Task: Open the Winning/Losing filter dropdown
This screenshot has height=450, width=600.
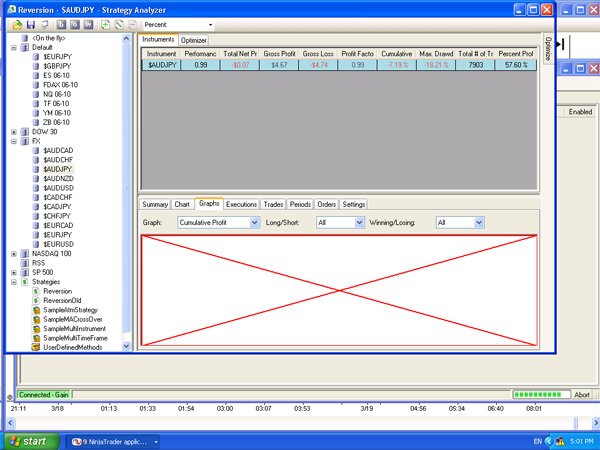Action: point(479,223)
